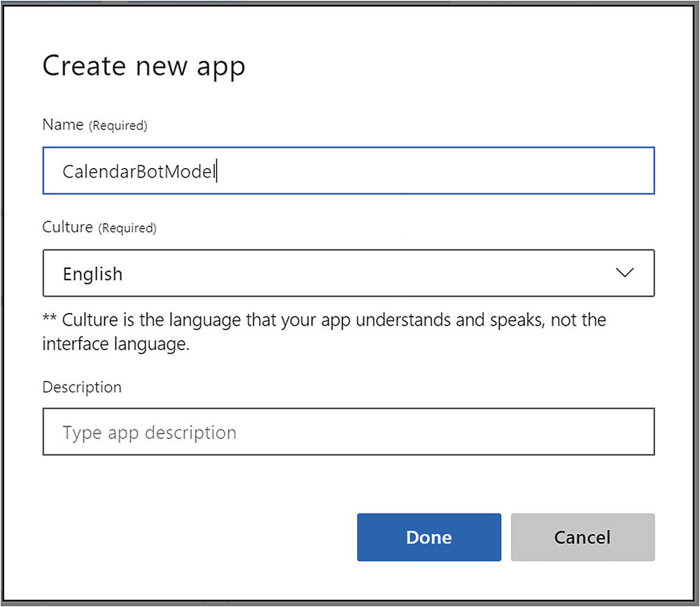Click the 'Type app description' placeholder
The height and width of the screenshot is (607, 700).
pos(149,433)
